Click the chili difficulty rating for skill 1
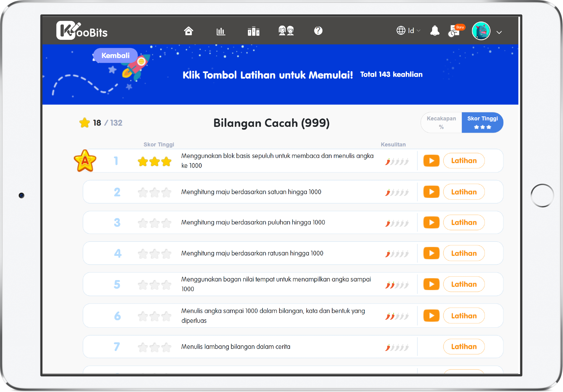The image size is (563, 392). click(x=397, y=162)
